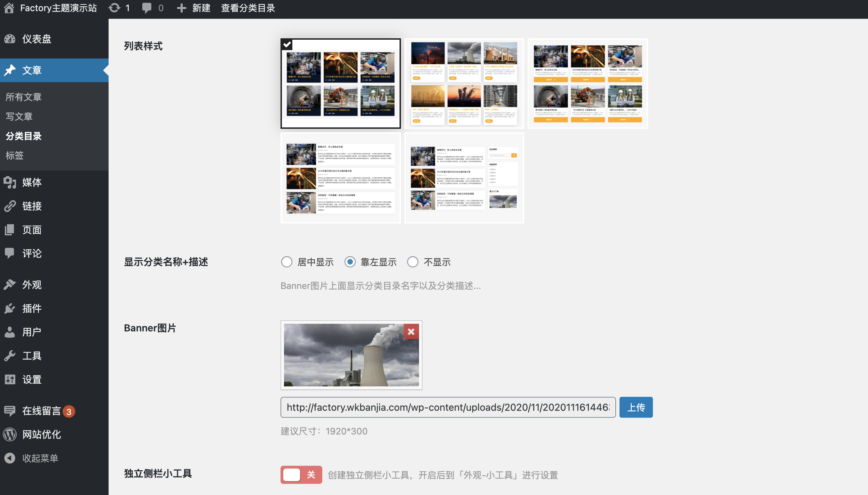
Task: Select the 不显示 radio option
Action: point(413,262)
